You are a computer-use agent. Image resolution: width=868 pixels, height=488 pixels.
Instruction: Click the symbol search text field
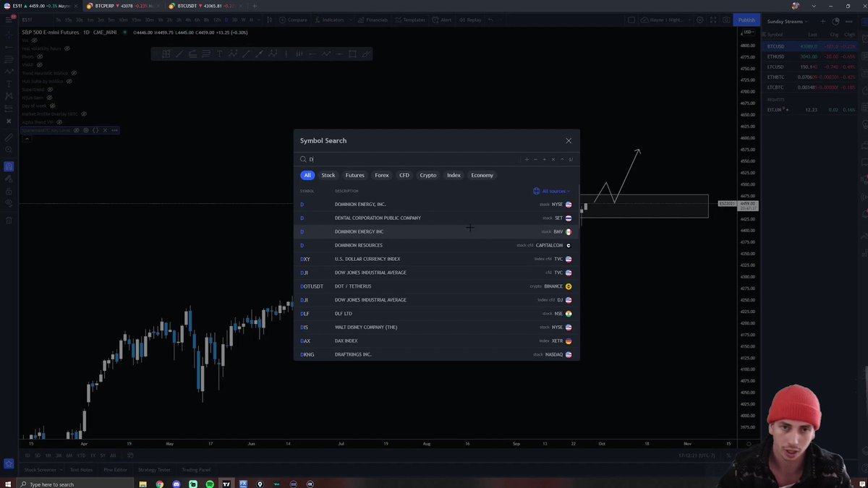pos(412,159)
